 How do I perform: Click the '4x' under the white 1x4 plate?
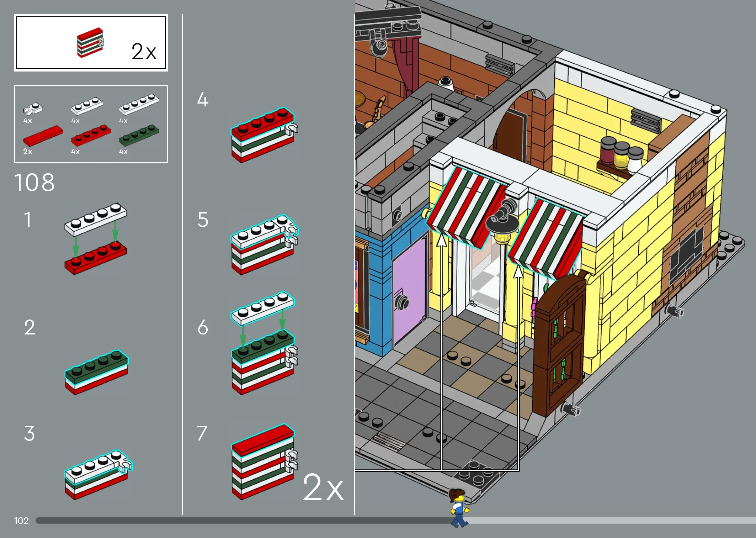tap(123, 121)
